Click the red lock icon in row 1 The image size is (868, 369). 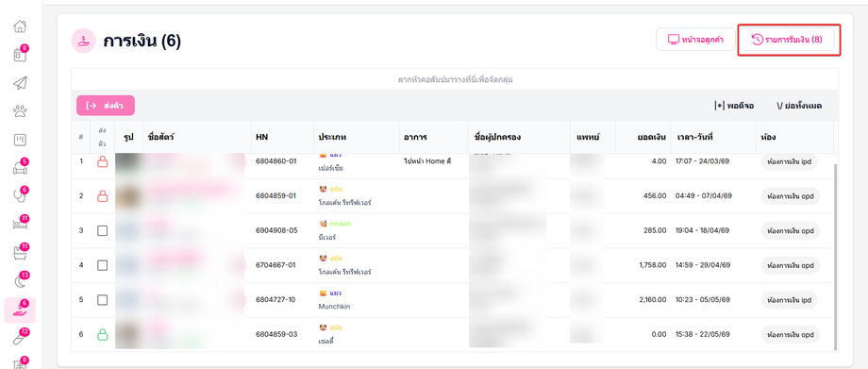coord(102,161)
